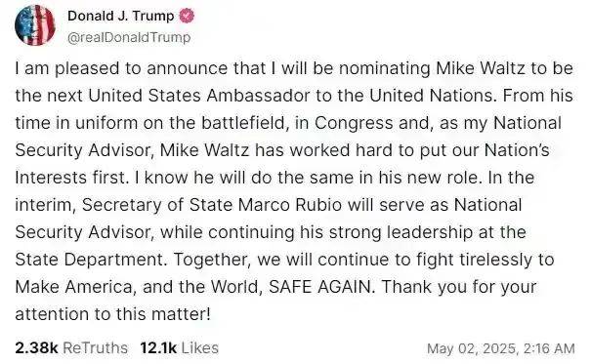This screenshot has width=591, height=364.
Task: Click "United Nations" in the post text
Action: pyautogui.click(x=431, y=96)
